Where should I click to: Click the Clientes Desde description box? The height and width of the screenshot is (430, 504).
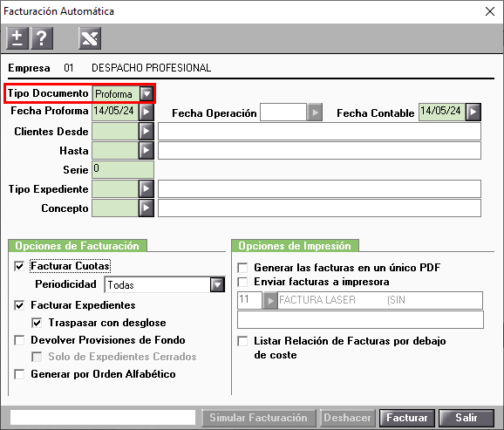click(319, 131)
